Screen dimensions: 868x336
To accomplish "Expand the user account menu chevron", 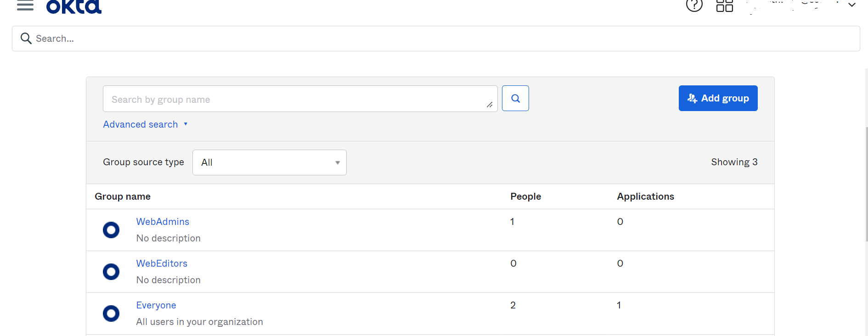I will pyautogui.click(x=852, y=5).
